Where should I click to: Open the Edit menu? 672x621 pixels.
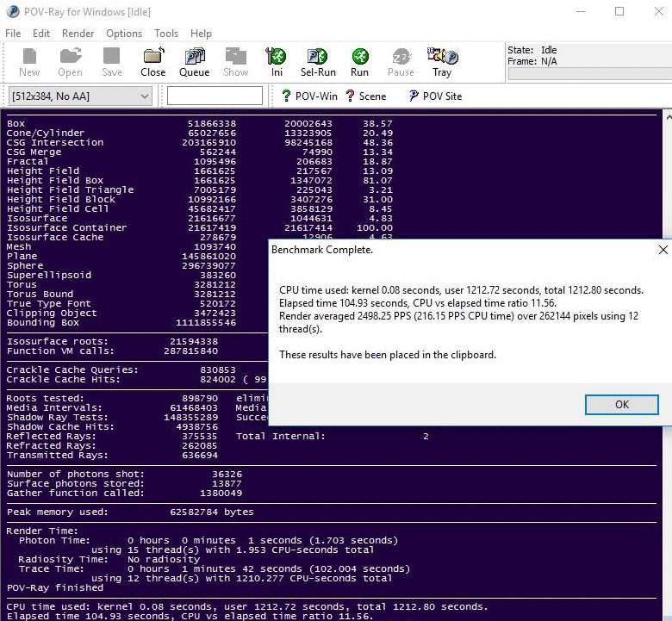tap(41, 34)
